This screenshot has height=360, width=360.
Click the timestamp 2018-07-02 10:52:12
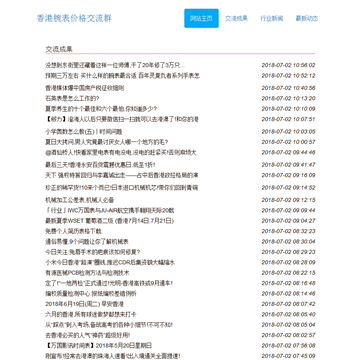pyautogui.click(x=288, y=76)
